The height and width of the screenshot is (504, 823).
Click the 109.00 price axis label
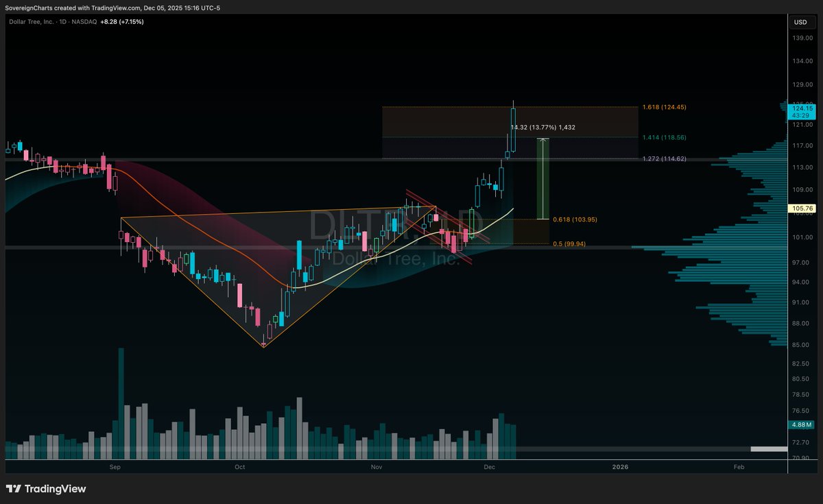tap(802, 189)
